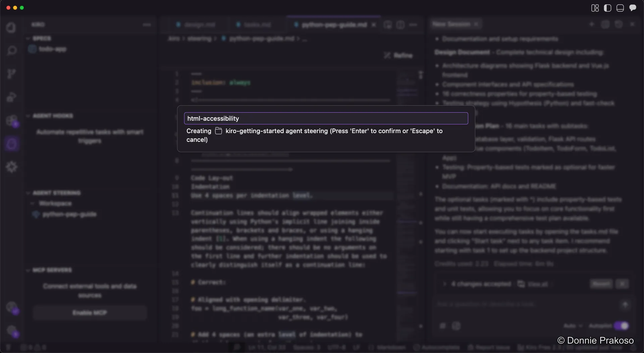Open the Run and Debug panel
This screenshot has height=353, width=644.
point(12,97)
